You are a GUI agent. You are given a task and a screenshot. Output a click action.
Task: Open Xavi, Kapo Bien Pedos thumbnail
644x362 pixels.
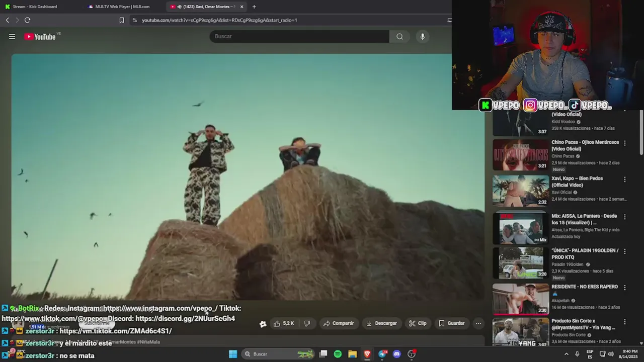[521, 191]
